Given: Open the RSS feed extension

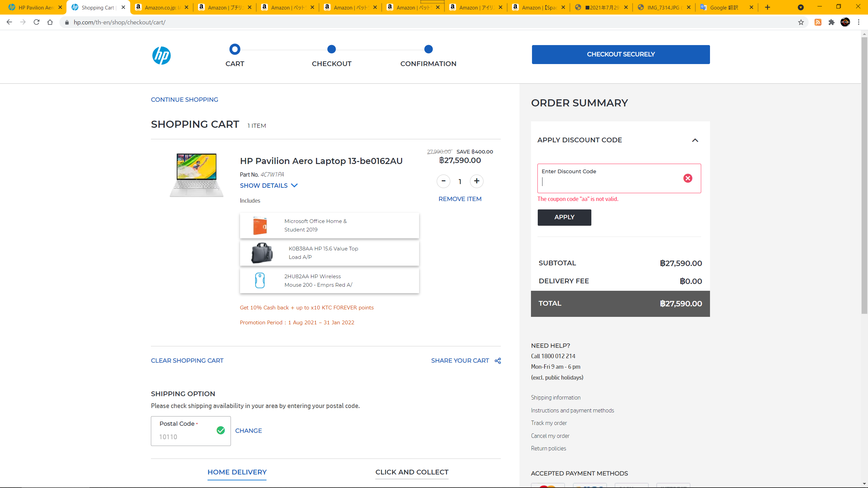Looking at the screenshot, I should tap(818, 22).
